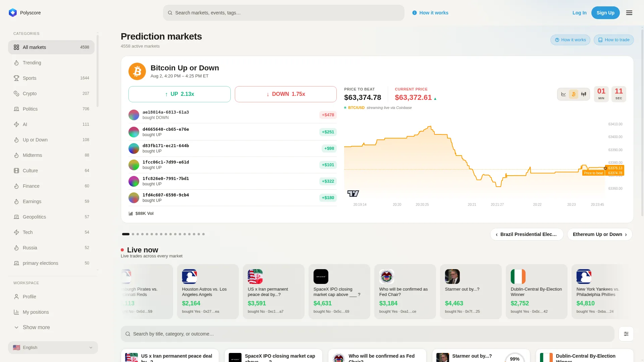Click the Log In link

(x=579, y=13)
